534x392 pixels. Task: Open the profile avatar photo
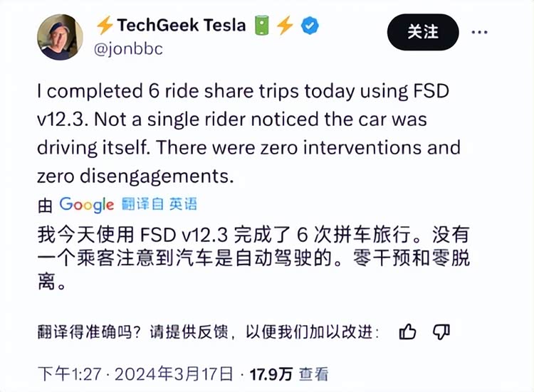tap(61, 37)
